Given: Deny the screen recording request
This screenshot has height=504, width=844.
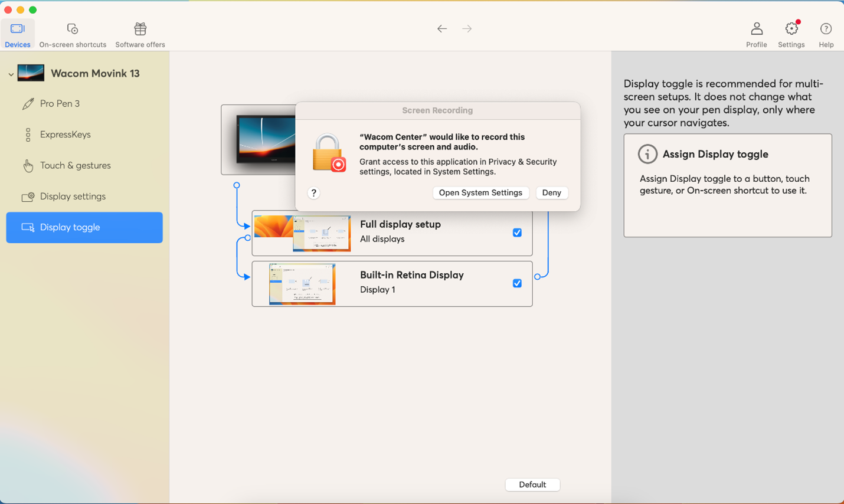Looking at the screenshot, I should tap(551, 192).
